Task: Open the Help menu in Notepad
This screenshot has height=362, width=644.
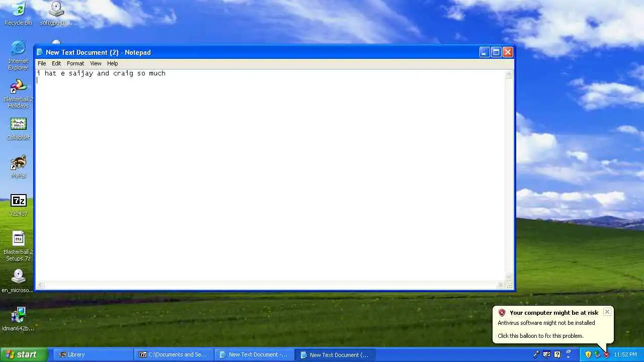Action: tap(113, 63)
